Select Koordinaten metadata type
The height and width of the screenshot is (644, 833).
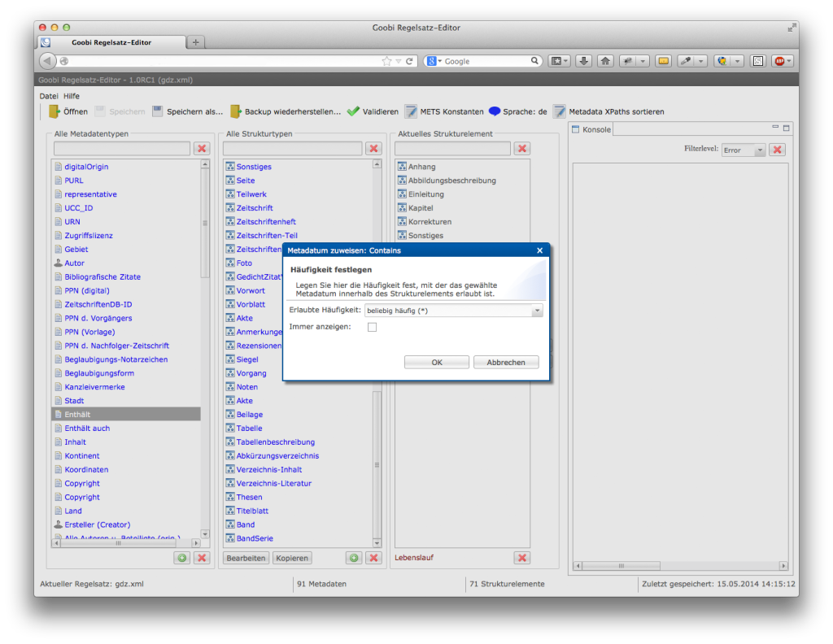pyautogui.click(x=86, y=470)
